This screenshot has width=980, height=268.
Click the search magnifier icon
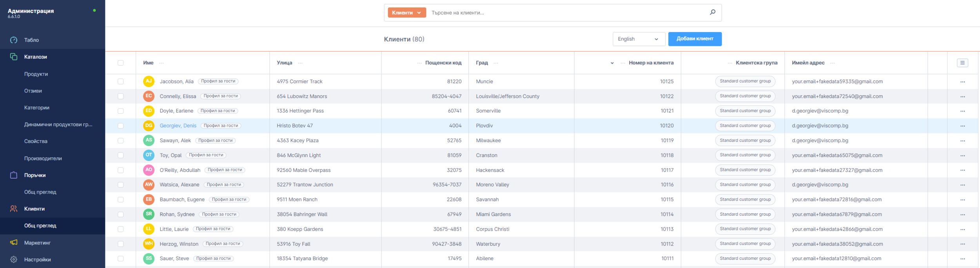pos(712,12)
